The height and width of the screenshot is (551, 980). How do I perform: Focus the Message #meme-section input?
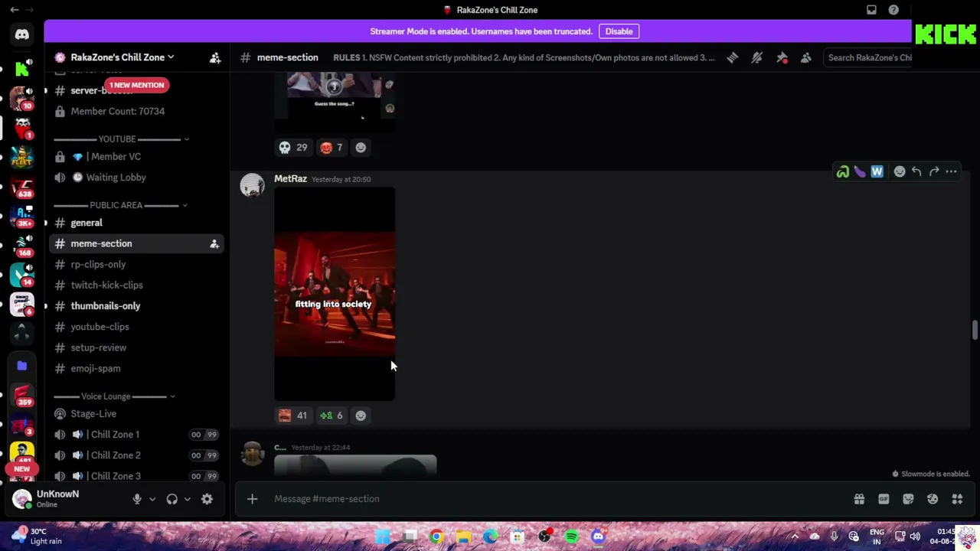click(559, 499)
